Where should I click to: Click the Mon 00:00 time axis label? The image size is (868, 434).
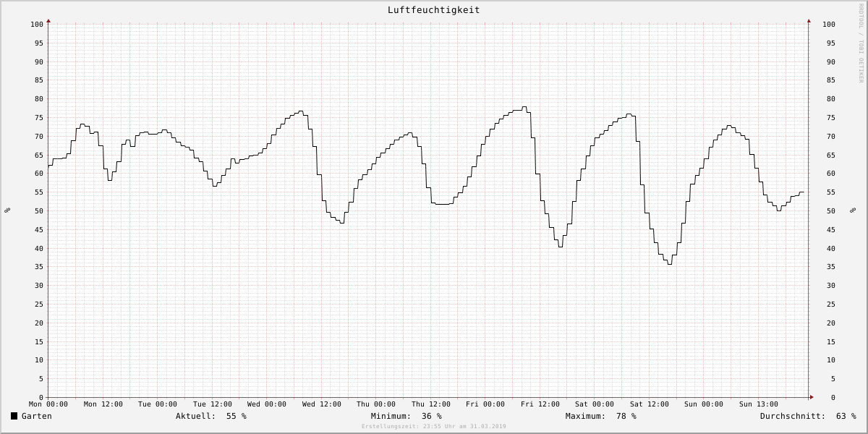pos(48,404)
